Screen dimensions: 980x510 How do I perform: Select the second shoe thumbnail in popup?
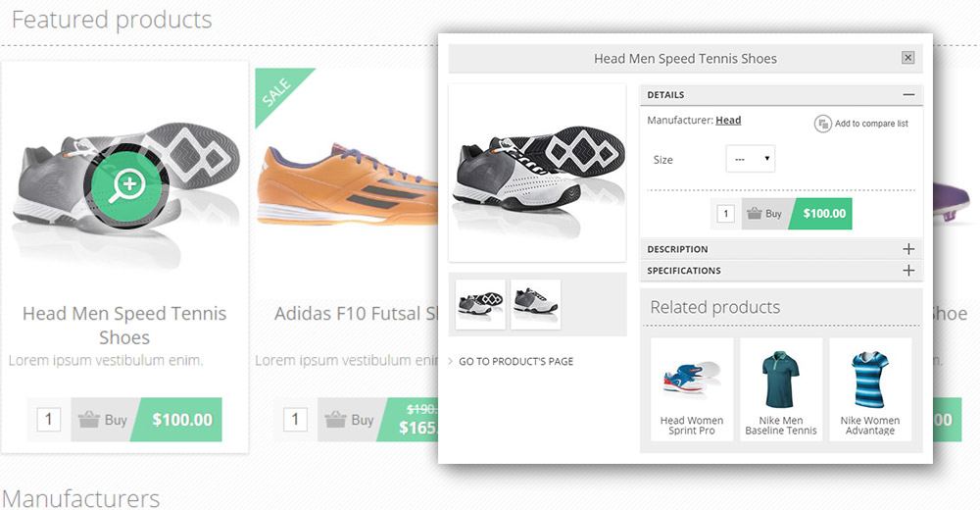point(535,304)
